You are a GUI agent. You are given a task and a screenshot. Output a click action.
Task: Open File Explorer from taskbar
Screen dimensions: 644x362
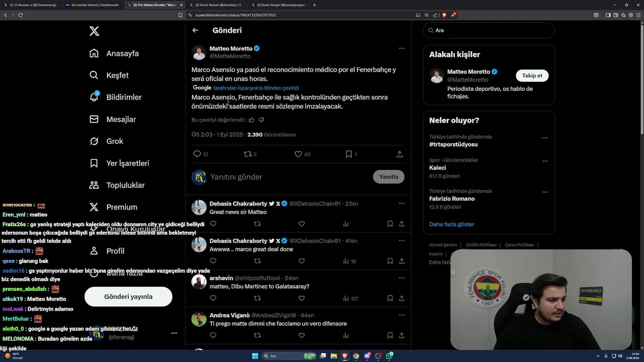pos(334,356)
